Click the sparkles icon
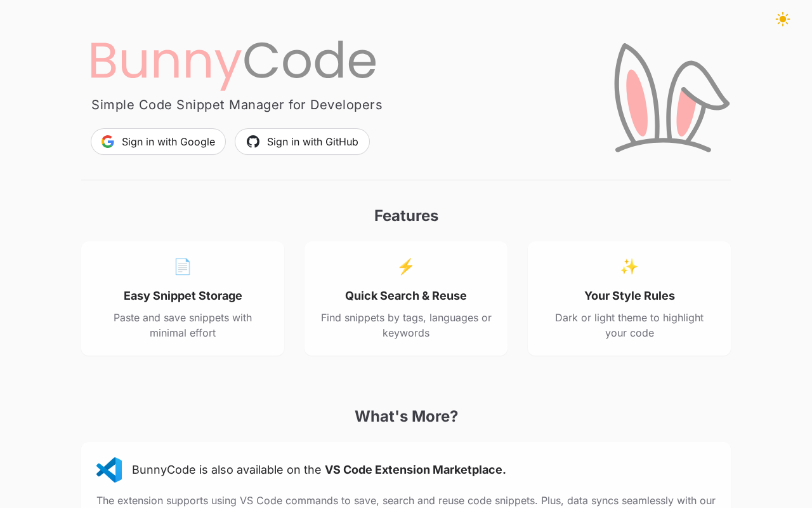 click(x=629, y=267)
